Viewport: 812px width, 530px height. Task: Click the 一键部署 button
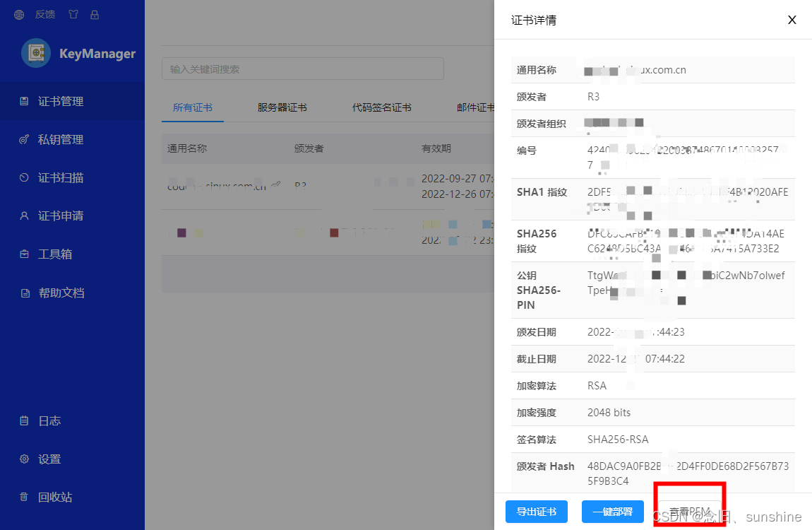(x=613, y=512)
